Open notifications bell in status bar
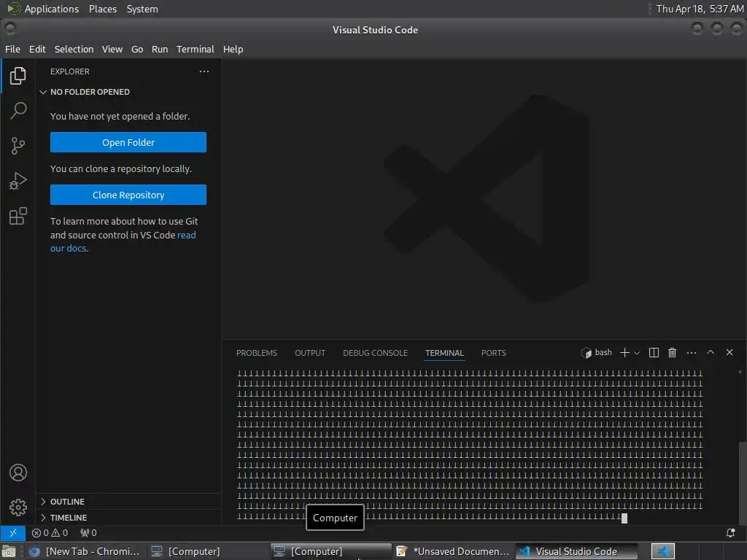747x560 pixels. point(730,532)
